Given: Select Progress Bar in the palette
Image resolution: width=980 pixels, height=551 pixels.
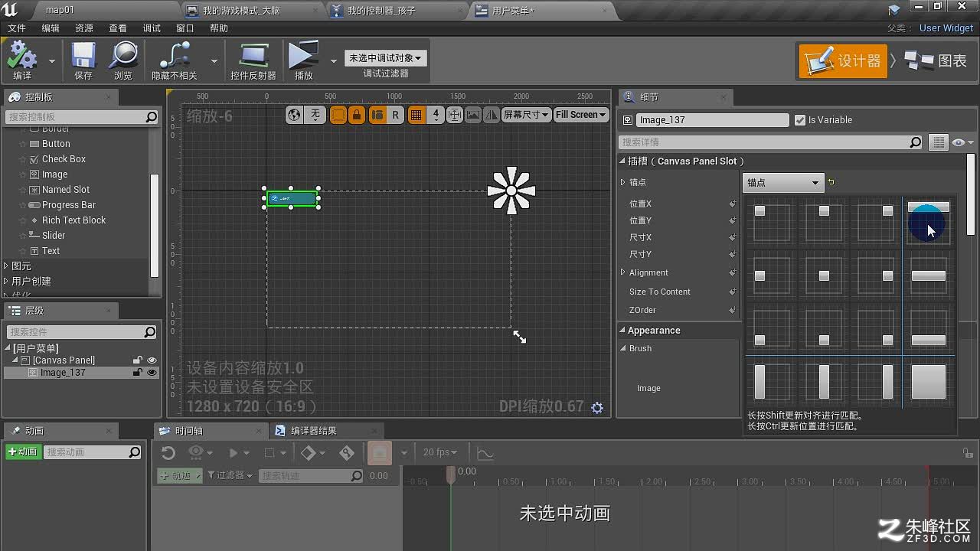Looking at the screenshot, I should pos(69,205).
